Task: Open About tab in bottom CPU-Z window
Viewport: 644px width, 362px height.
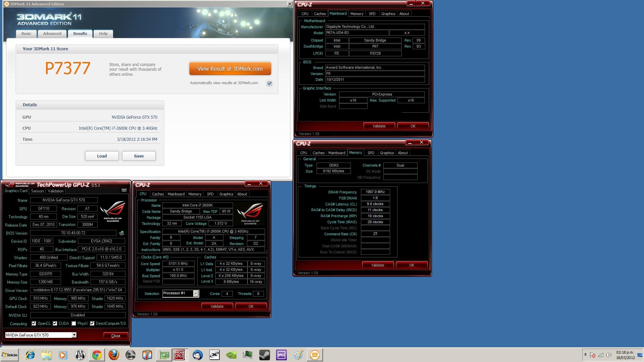Action: tap(242, 194)
